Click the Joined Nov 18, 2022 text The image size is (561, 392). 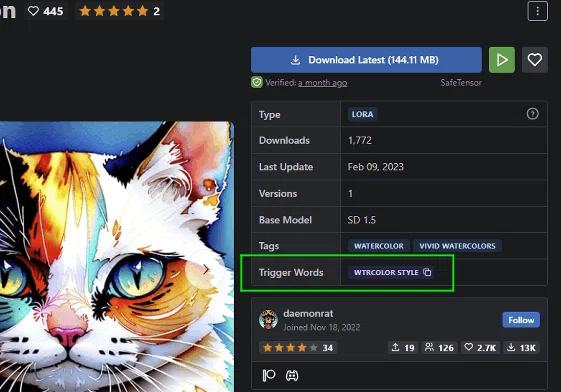[322, 328]
